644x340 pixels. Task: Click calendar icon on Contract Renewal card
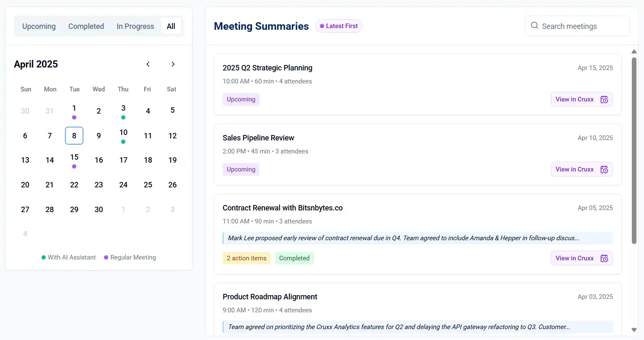tap(604, 258)
